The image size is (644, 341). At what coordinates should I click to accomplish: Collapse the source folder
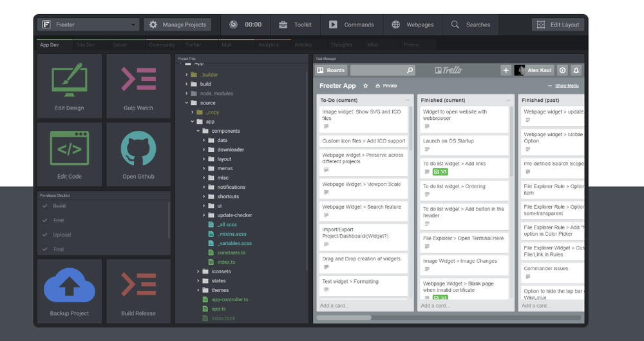coord(187,103)
